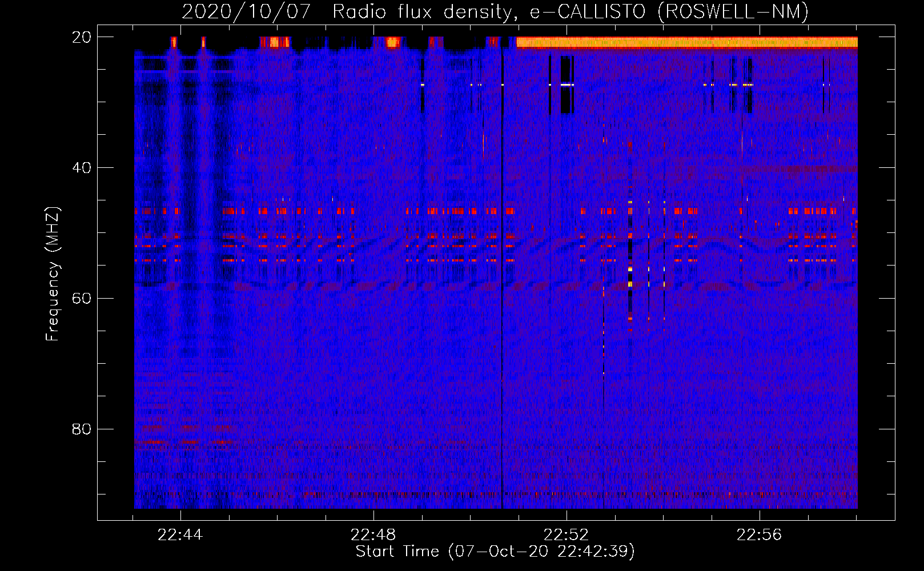Click the frequency tick label "40"
This screenshot has height=571, width=924.
tap(82, 168)
